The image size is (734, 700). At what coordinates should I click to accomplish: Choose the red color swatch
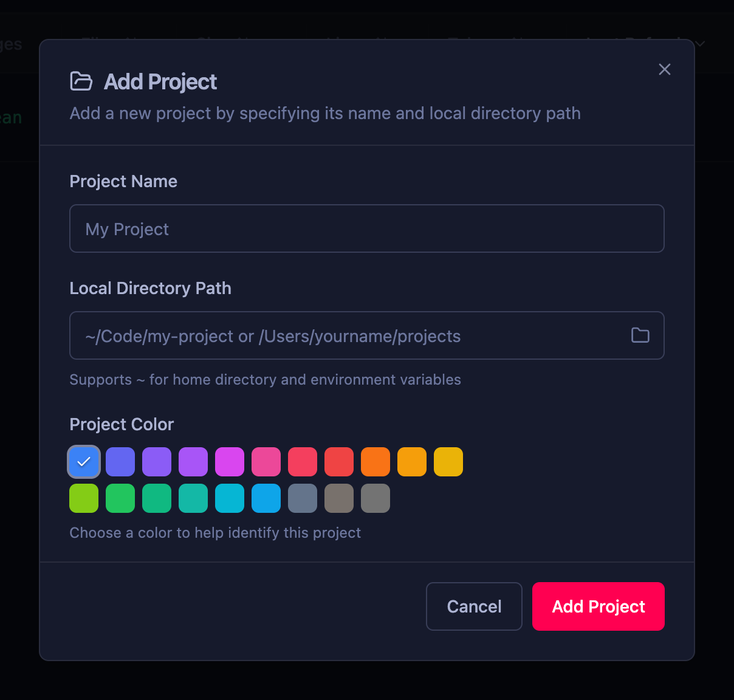pos(339,461)
